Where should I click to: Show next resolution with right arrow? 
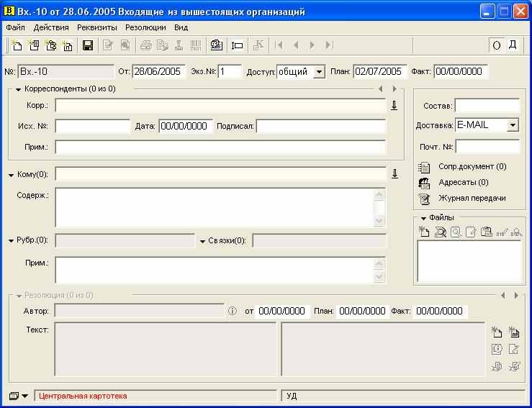516,296
